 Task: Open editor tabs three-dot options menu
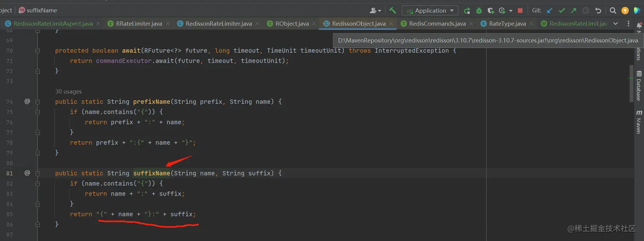click(628, 24)
